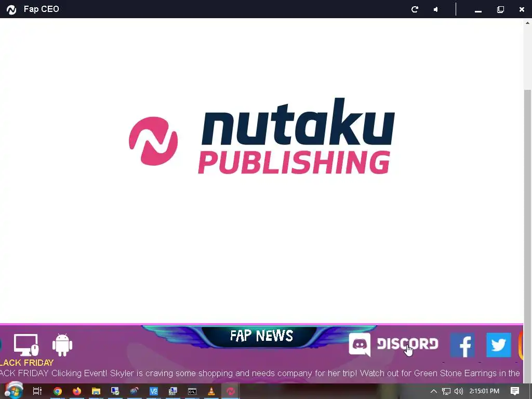Show hidden system tray icons
The image size is (532, 399).
point(434,391)
